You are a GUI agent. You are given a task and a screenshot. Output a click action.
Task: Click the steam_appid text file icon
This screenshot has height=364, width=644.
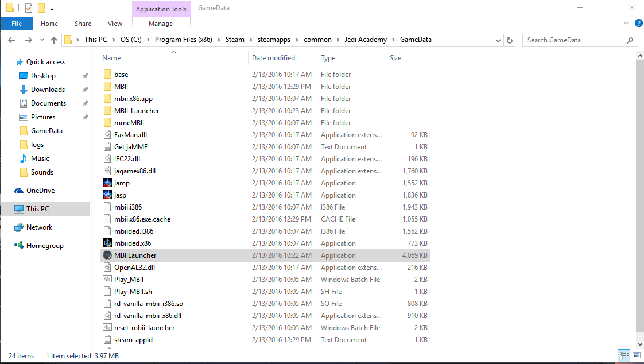[x=107, y=340]
